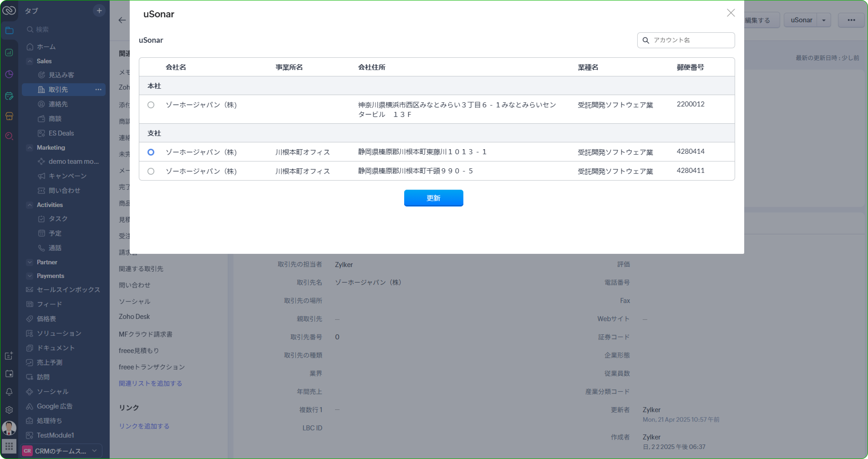Image resolution: width=868 pixels, height=459 pixels.
Task: Open the notifications bell icon
Action: 9,392
